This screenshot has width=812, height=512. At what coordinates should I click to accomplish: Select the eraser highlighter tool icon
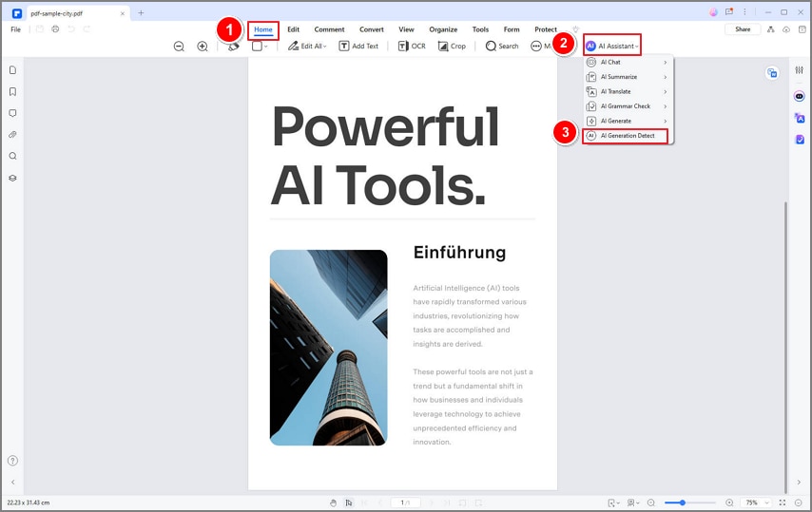[234, 46]
